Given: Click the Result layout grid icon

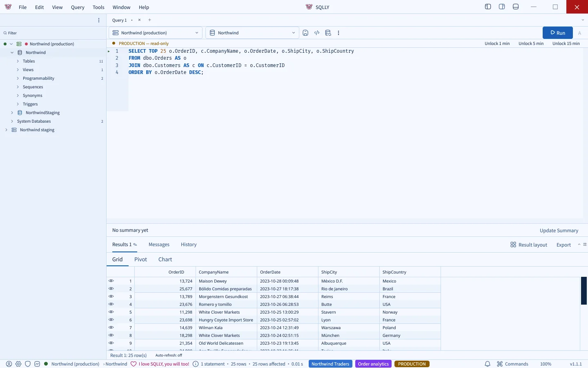Looking at the screenshot, I should (513, 245).
